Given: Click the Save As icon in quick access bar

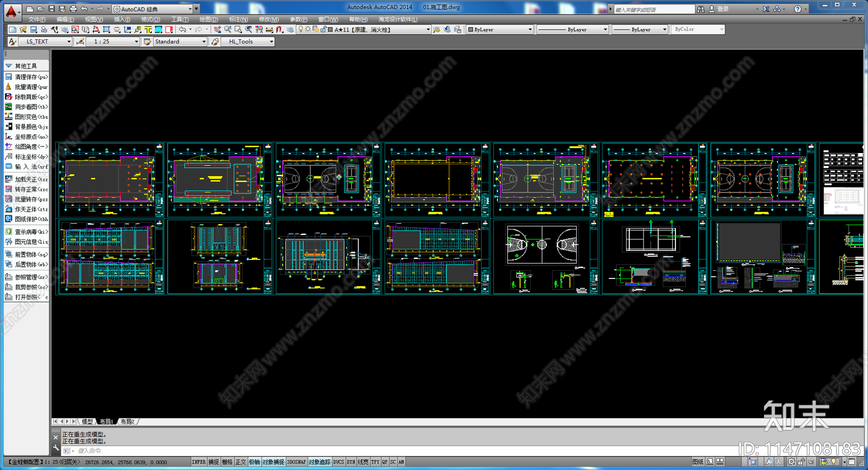Looking at the screenshot, I should tap(62, 9).
